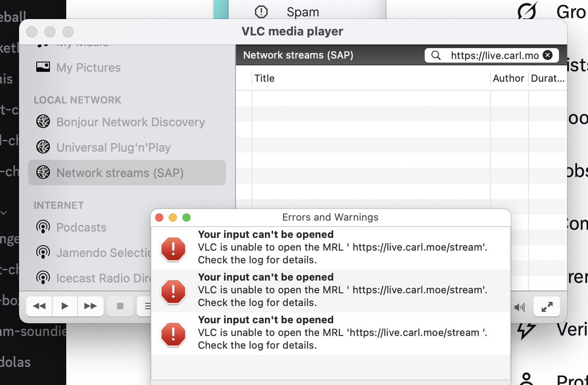The image size is (588, 385).
Task: Zoom the Errors and Warnings window
Action: (186, 217)
